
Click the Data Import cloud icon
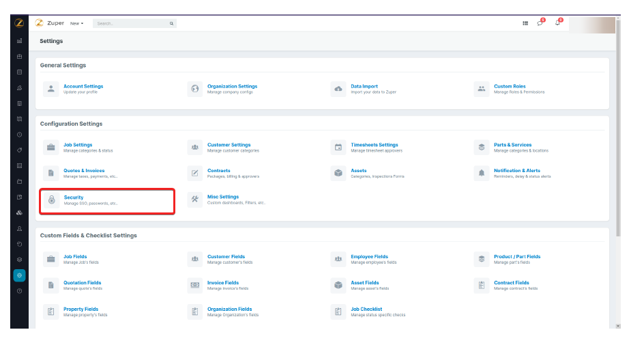tap(338, 89)
